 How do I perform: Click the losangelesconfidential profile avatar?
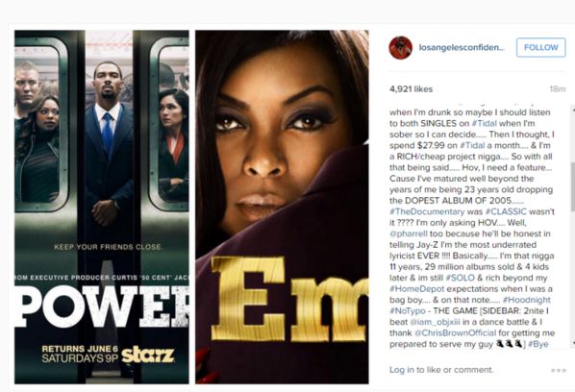point(400,48)
